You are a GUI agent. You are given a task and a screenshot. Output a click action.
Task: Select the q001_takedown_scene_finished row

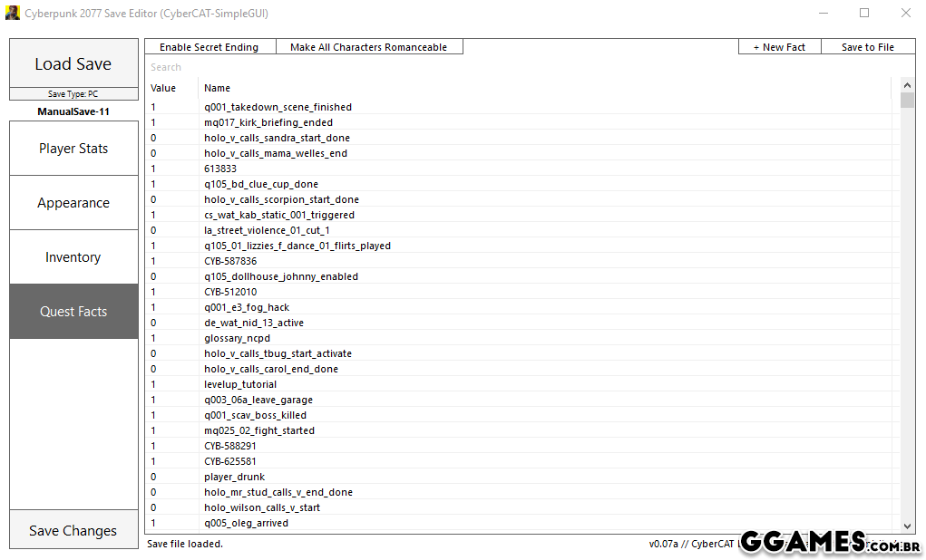pyautogui.click(x=278, y=107)
